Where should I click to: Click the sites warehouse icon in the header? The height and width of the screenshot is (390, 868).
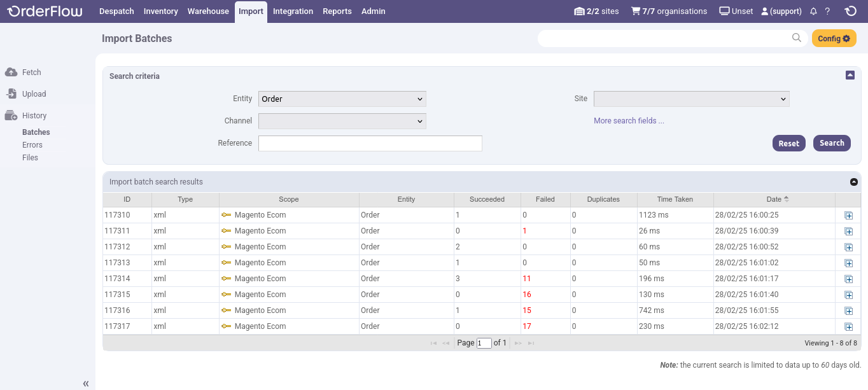(x=581, y=11)
